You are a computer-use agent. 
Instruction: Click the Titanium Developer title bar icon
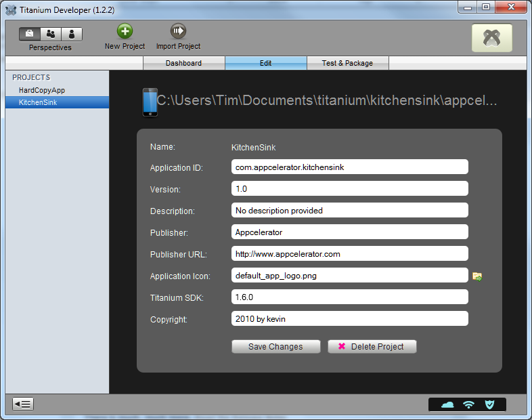11,10
